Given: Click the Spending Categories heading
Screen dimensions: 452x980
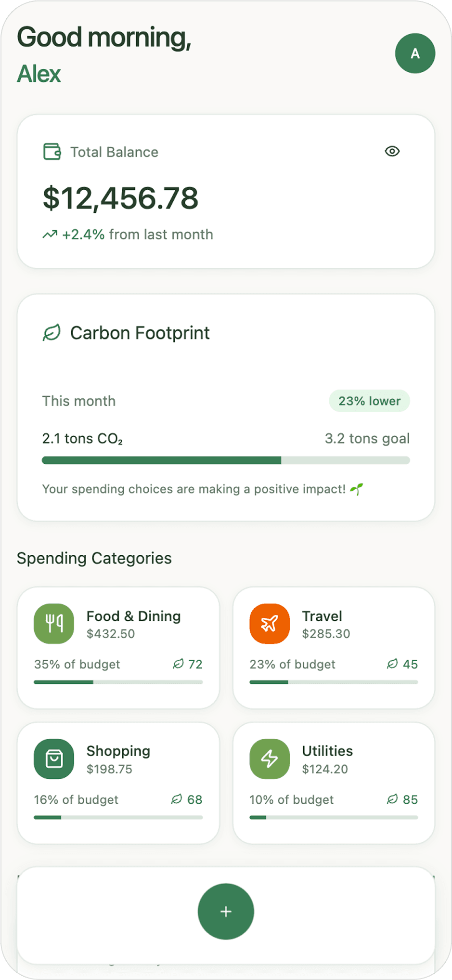Looking at the screenshot, I should pos(94,558).
